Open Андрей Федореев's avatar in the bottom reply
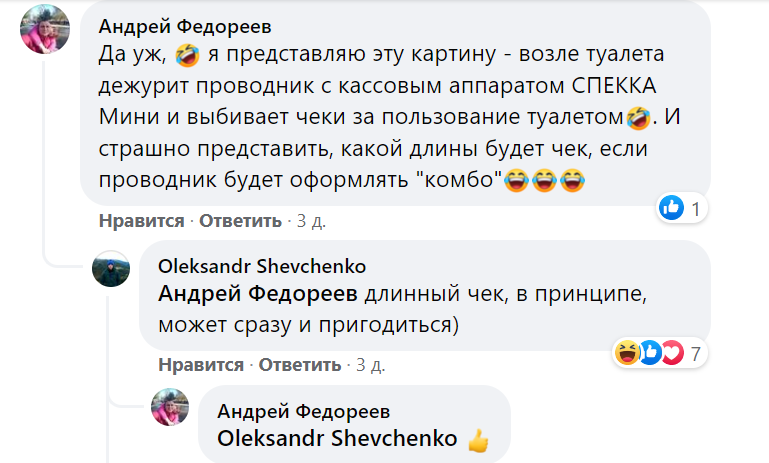This screenshot has width=769, height=463. click(x=170, y=408)
